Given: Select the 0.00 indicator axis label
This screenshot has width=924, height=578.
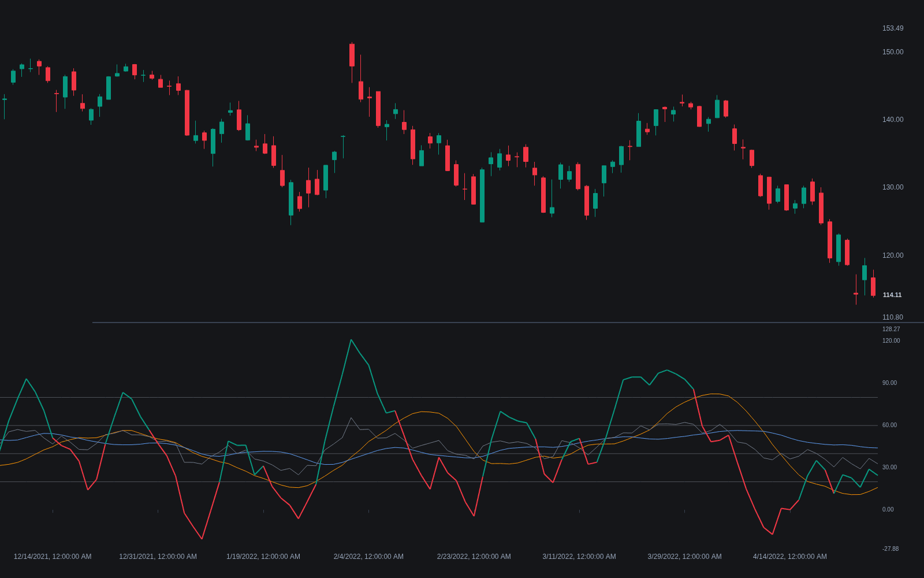Looking at the screenshot, I should pos(888,510).
